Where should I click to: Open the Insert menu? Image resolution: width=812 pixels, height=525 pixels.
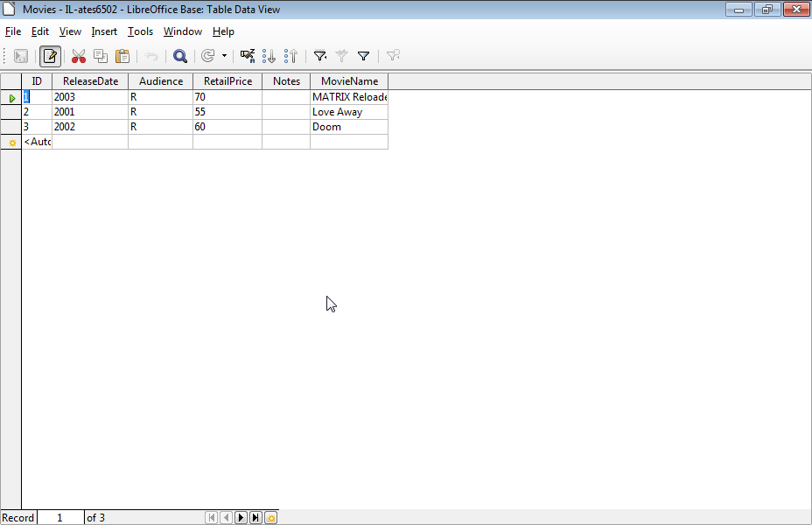pos(104,31)
